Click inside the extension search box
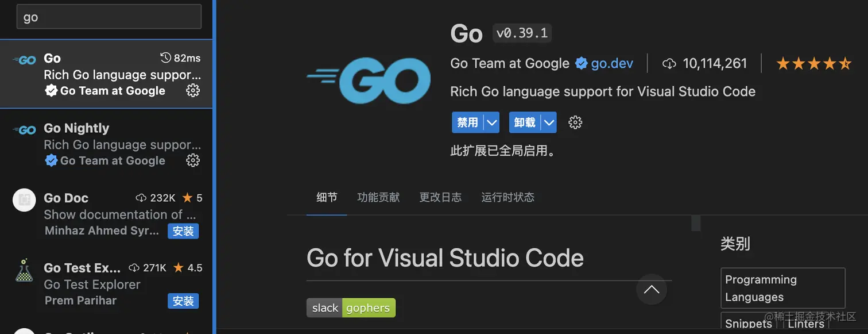The width and height of the screenshot is (868, 334). 108,16
